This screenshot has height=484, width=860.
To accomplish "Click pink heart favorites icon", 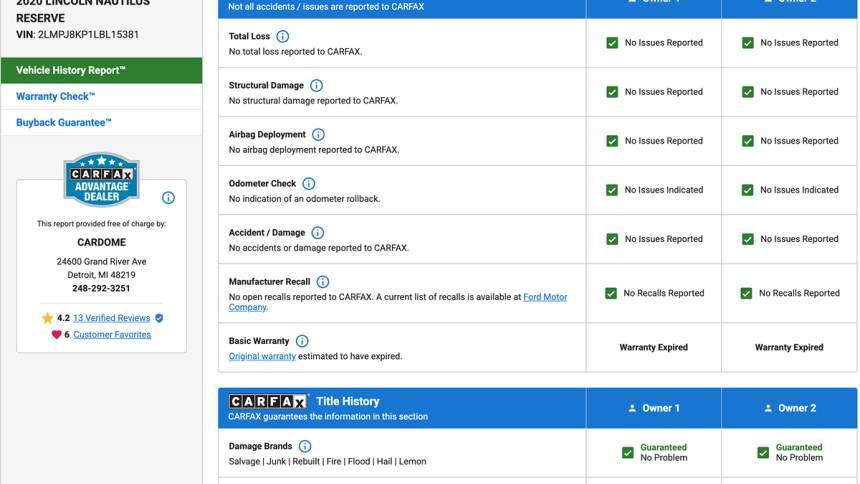I will pos(56,334).
